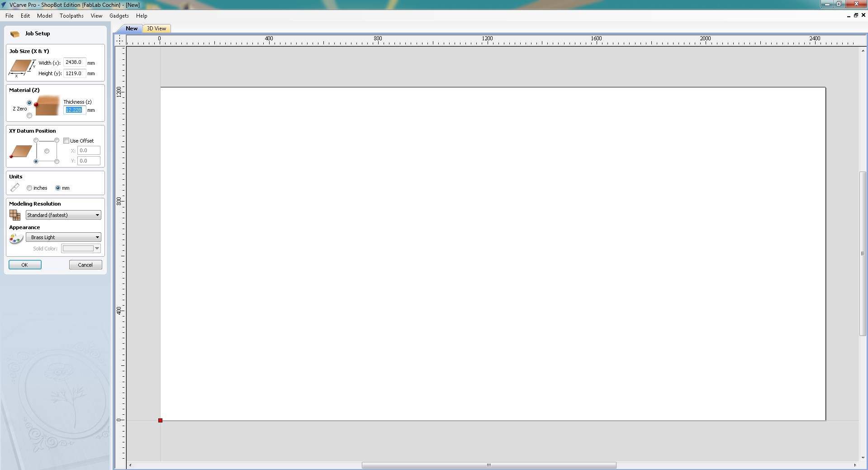Screen dimensions: 868x470
Task: Click the VCarve Pro title bar icon
Action: pyautogui.click(x=4, y=5)
